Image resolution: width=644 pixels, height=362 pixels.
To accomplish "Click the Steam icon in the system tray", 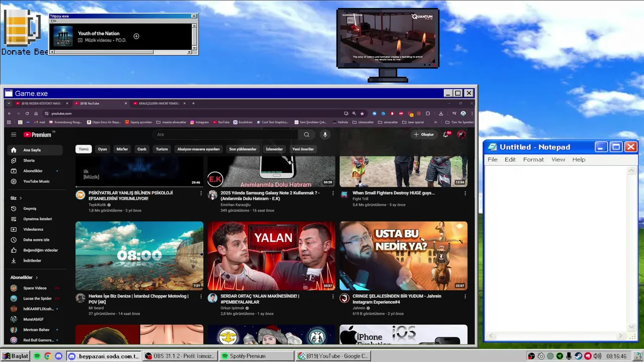I will [x=578, y=356].
